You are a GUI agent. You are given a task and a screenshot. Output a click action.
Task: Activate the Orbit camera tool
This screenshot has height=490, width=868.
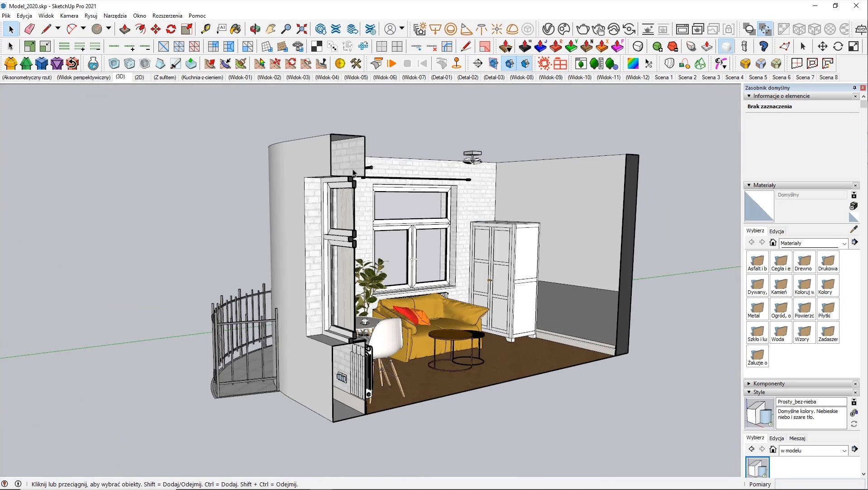(x=255, y=29)
